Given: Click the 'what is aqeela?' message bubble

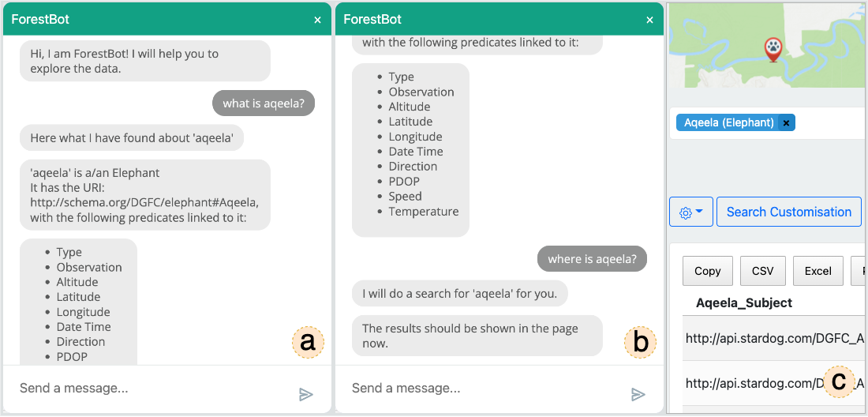Looking at the screenshot, I should (264, 103).
